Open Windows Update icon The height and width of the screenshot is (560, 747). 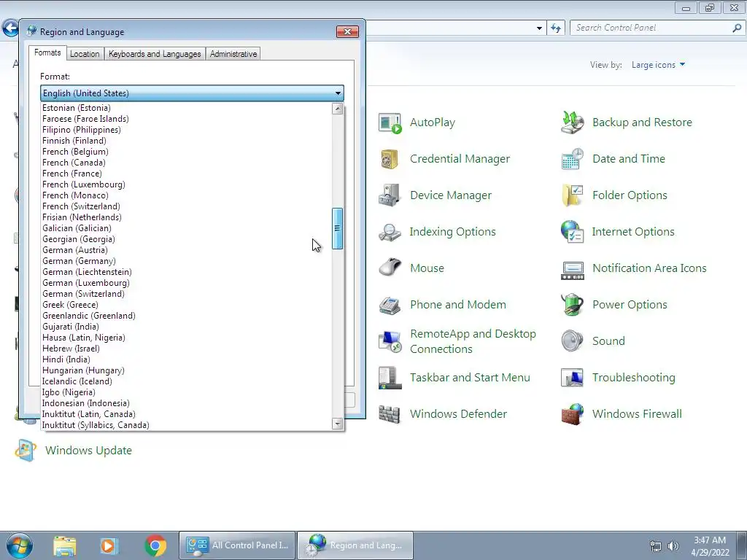click(x=26, y=451)
